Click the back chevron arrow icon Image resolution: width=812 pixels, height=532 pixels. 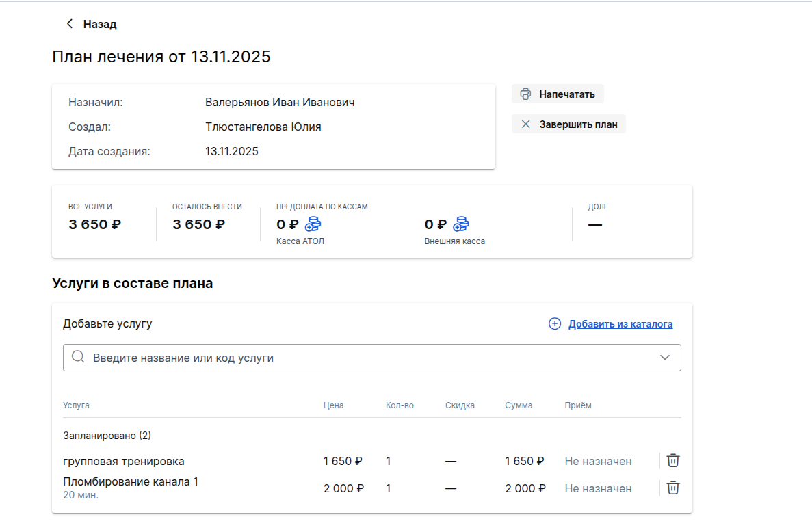(69, 24)
